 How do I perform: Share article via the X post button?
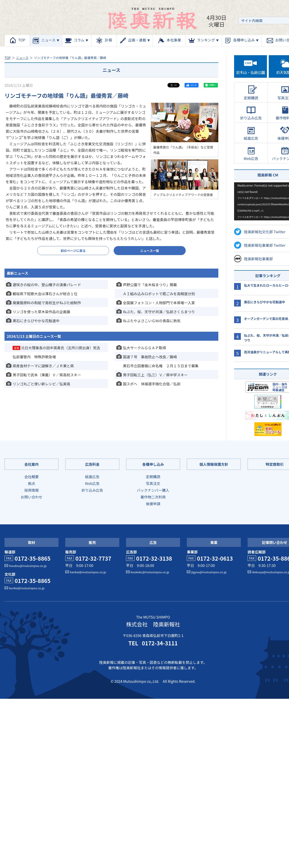click(174, 85)
